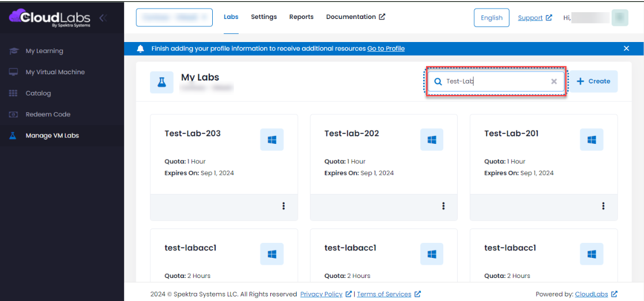Open the Test-Lab-201 lab card title

(x=511, y=133)
